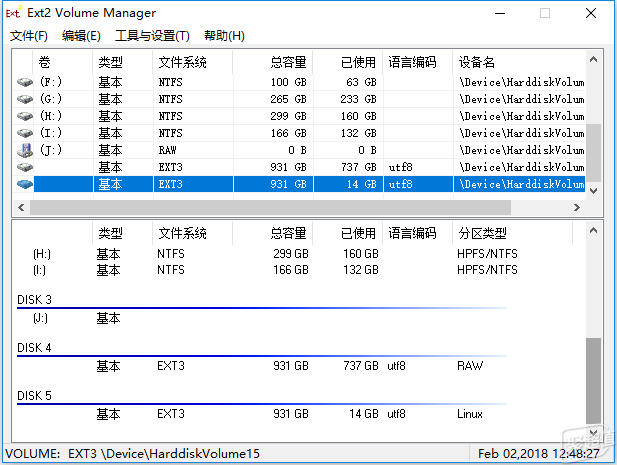Open the 帮助(H) menu

pos(223,36)
